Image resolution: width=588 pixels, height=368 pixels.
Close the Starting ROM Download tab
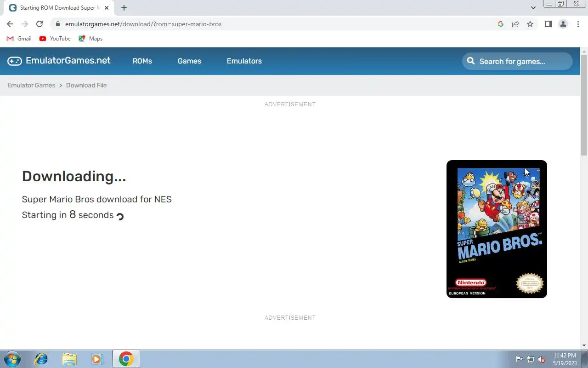pyautogui.click(x=107, y=8)
